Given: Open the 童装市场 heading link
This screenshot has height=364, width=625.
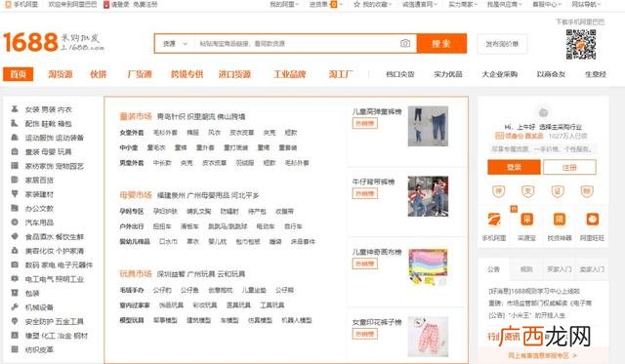Looking at the screenshot, I should (x=136, y=116).
